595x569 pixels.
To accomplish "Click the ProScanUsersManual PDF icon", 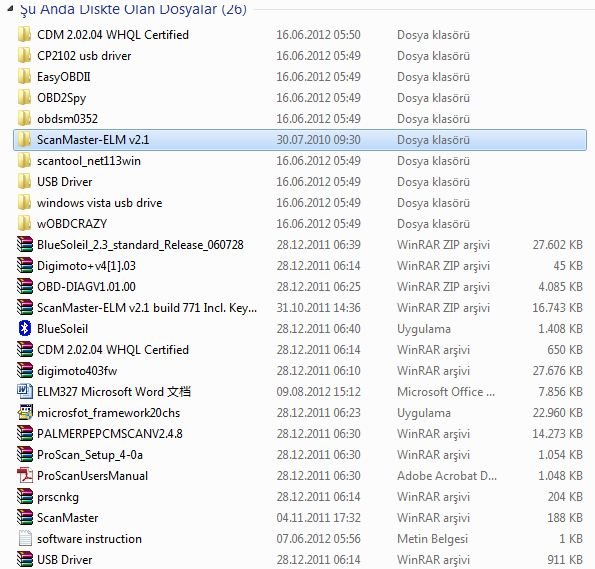I will [x=25, y=475].
